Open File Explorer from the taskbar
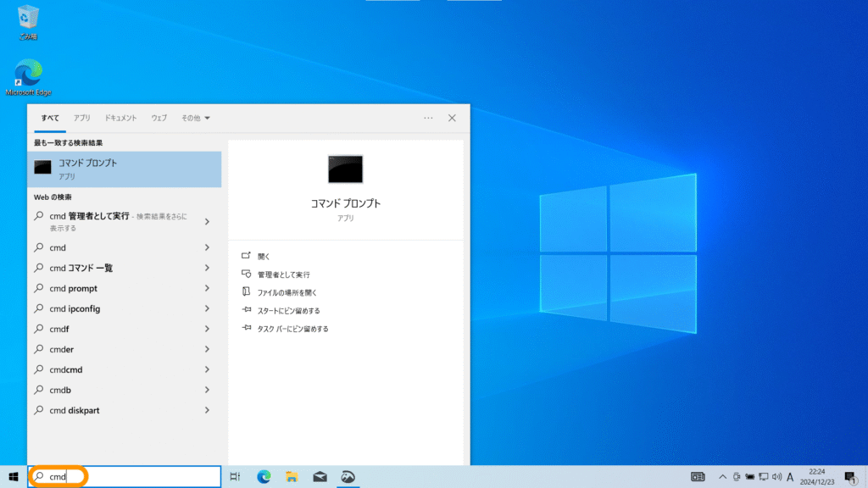 [292, 476]
